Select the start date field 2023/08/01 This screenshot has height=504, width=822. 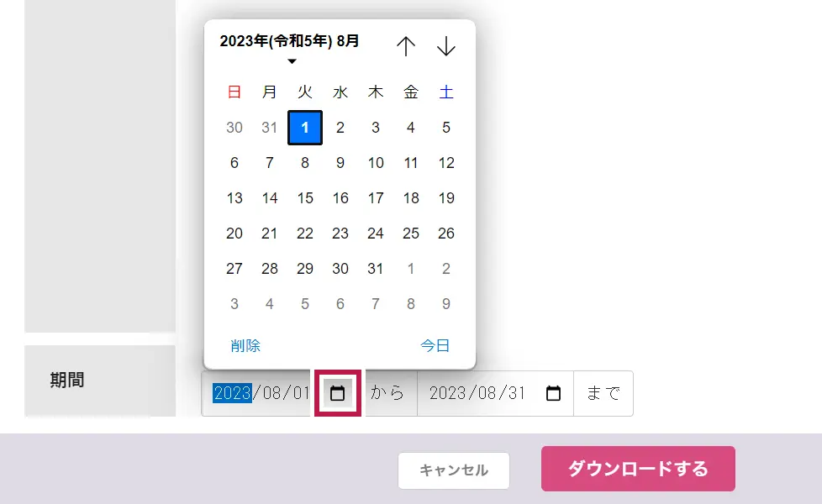coord(261,393)
